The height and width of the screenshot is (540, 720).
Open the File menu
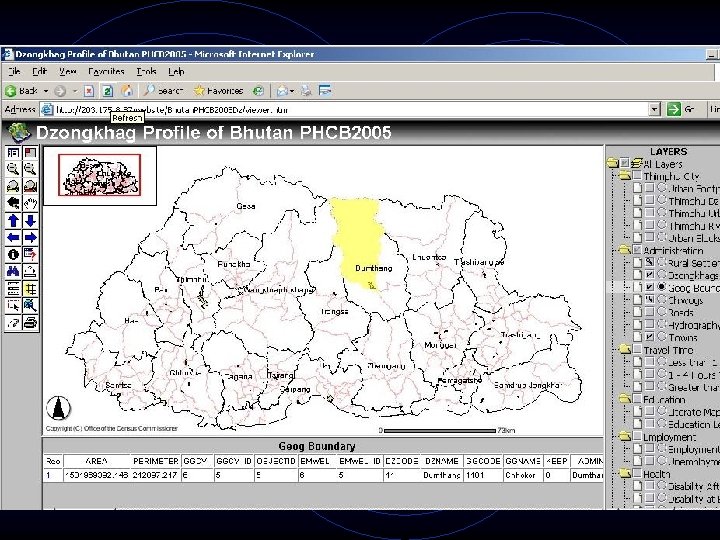pyautogui.click(x=14, y=72)
